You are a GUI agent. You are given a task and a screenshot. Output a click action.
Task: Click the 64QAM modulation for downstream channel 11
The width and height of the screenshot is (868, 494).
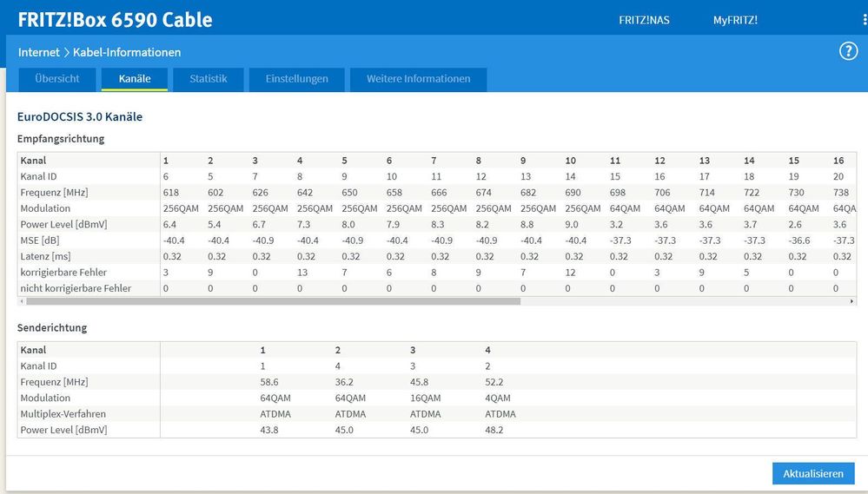tap(625, 208)
